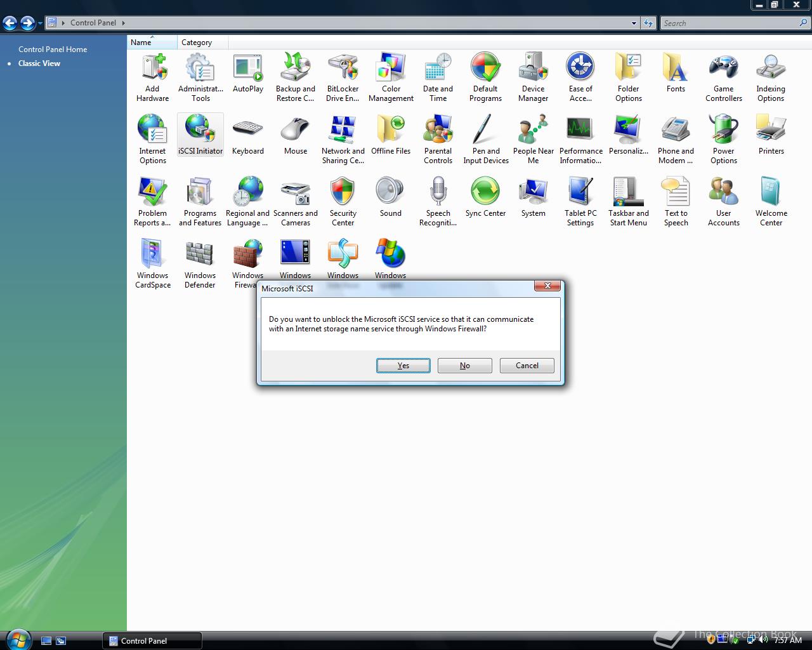Click No in the Microsoft iSCSI dialog
This screenshot has width=812, height=650.
point(465,366)
